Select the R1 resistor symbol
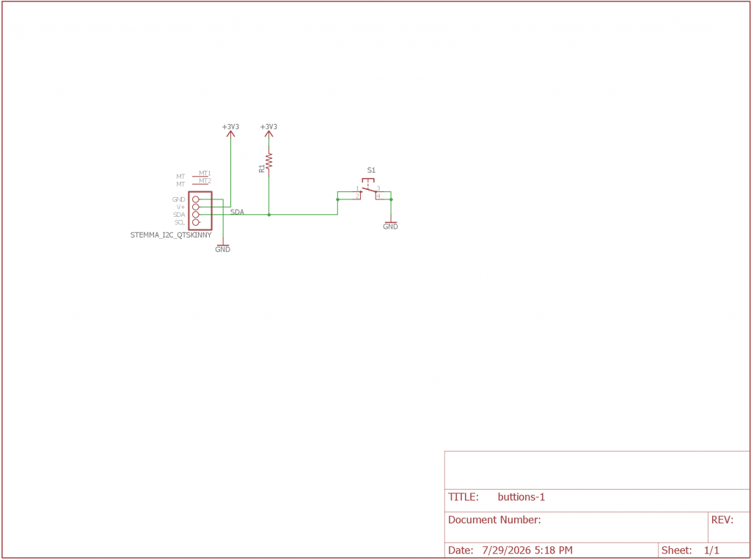Viewport: 751px width, 560px height. coord(268,161)
